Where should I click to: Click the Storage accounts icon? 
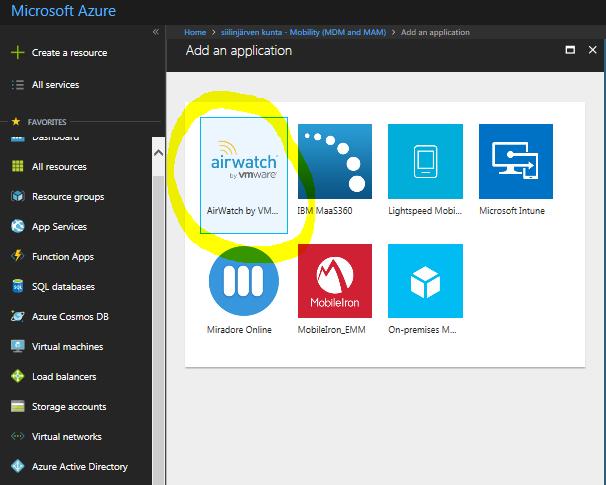[x=18, y=406]
